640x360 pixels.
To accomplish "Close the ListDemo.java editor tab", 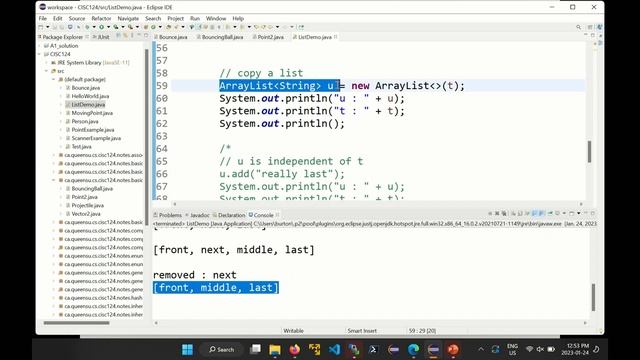I will pos(336,37).
